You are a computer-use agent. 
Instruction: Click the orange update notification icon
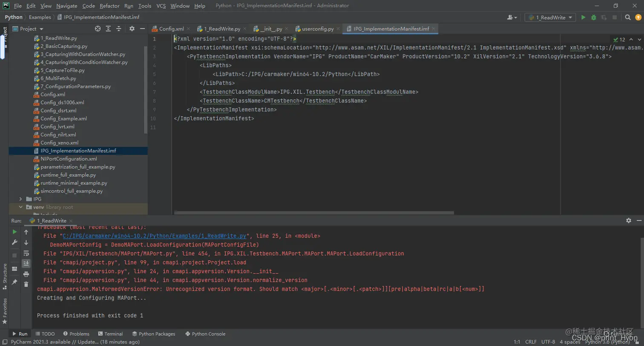click(638, 17)
